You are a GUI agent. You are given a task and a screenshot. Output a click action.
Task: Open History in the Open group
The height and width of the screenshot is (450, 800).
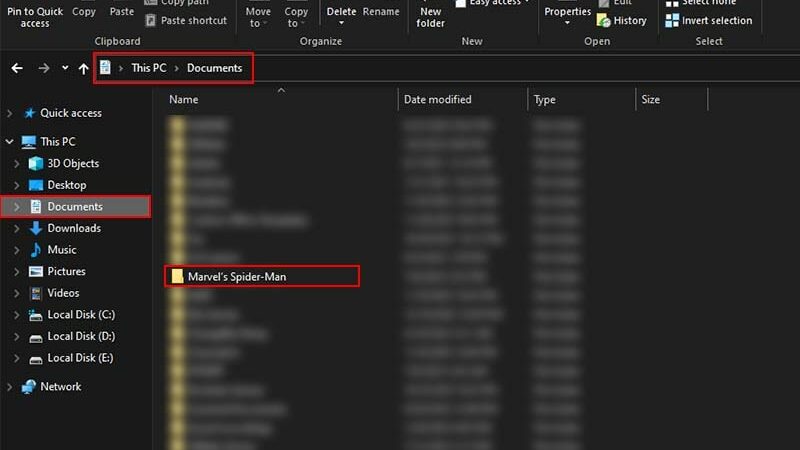pyautogui.click(x=630, y=20)
